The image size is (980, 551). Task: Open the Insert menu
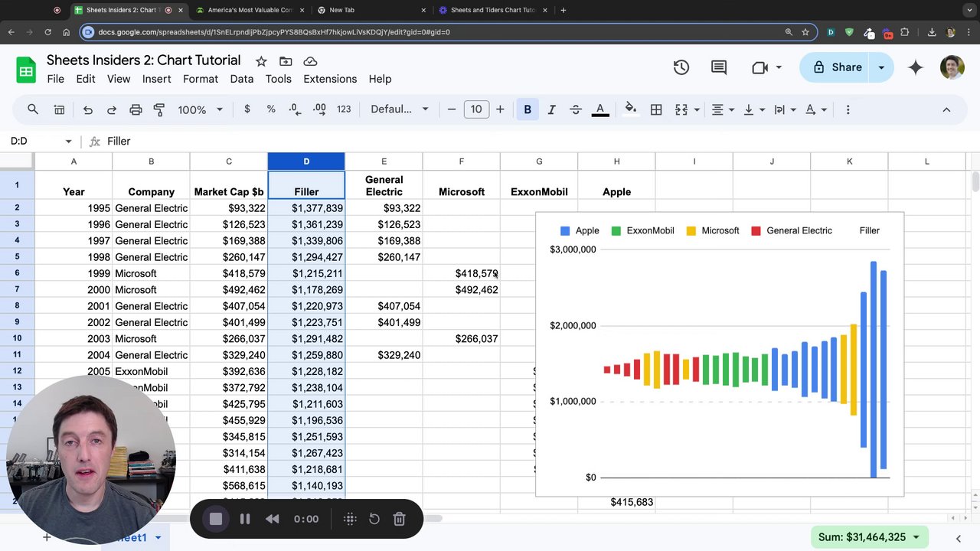[x=156, y=79]
